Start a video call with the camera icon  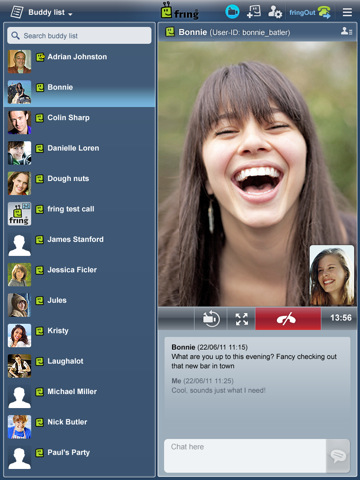[x=232, y=12]
